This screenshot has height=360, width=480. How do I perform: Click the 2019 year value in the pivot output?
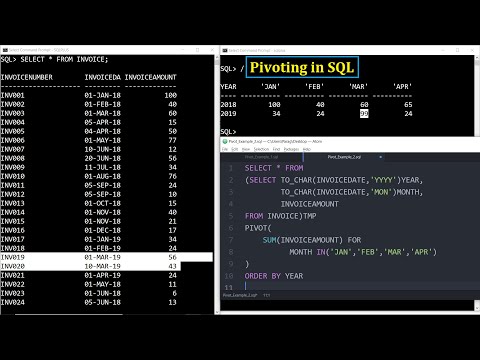228,114
